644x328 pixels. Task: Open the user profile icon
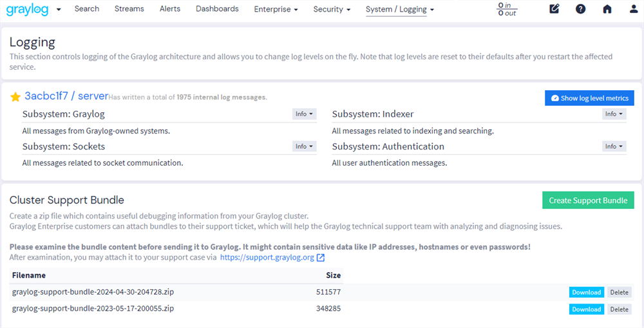(x=634, y=9)
